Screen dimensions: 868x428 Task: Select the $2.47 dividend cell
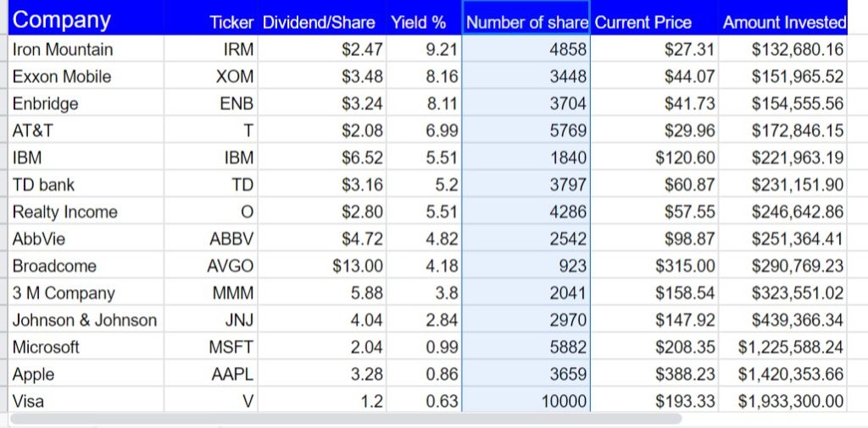pyautogui.click(x=321, y=49)
